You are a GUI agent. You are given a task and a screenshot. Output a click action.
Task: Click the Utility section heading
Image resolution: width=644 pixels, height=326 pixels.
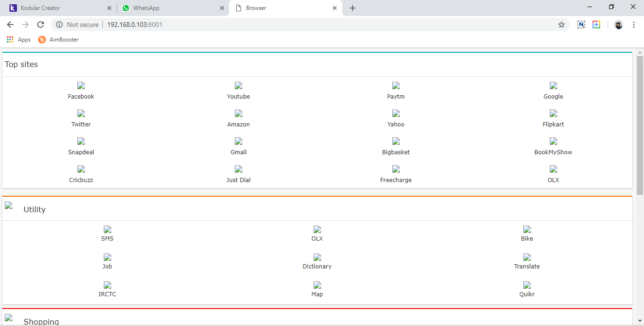pyautogui.click(x=34, y=210)
